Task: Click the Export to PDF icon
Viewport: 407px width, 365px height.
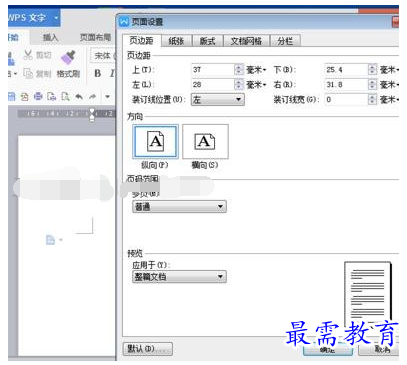Action: pyautogui.click(x=25, y=97)
